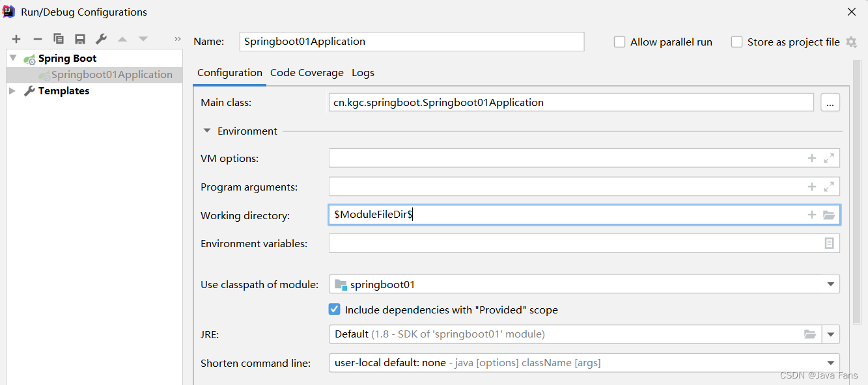868x385 pixels.
Task: Expand the Templates tree node
Action: (x=12, y=91)
